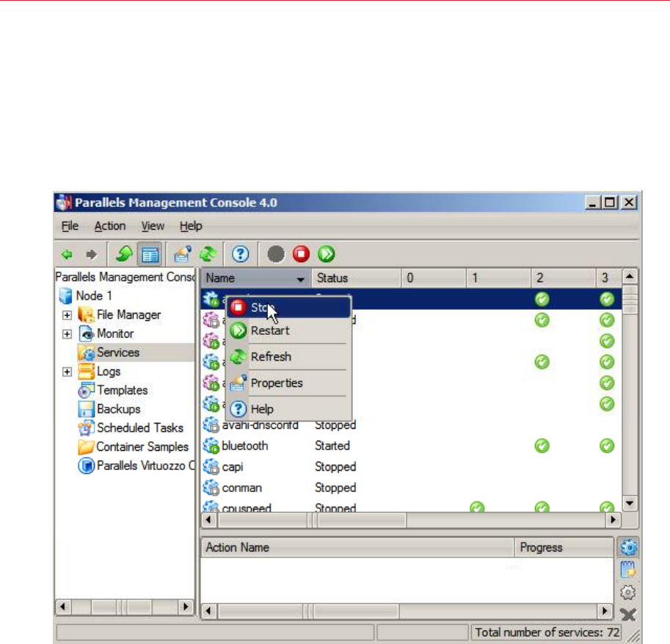Viewport: 670px width, 644px height.
Task: Click tree pane scroll-left arrow
Action: (x=63, y=607)
